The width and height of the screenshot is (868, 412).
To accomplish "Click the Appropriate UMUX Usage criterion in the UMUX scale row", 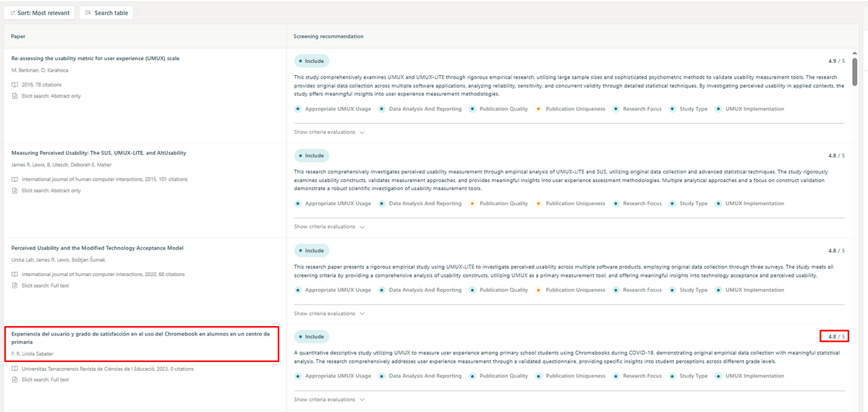I will click(x=333, y=109).
